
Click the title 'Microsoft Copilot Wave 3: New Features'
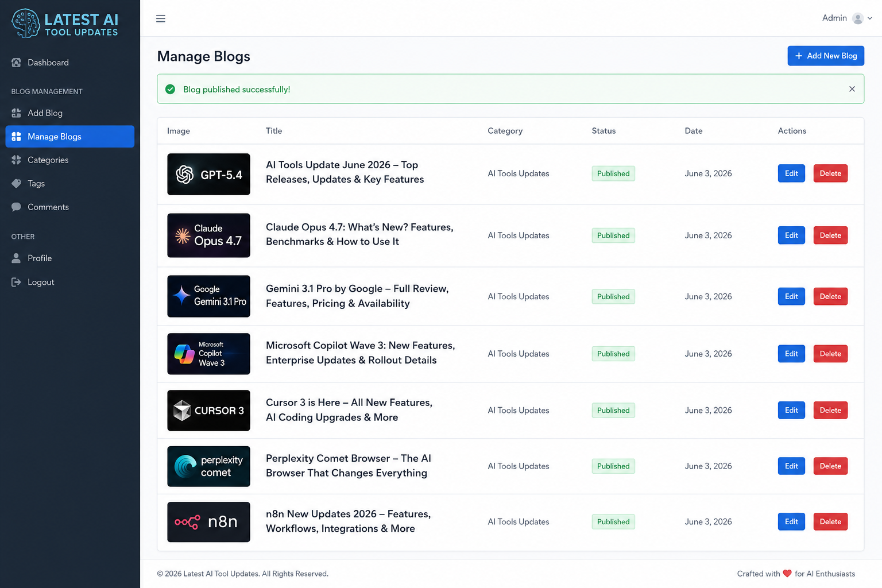point(360,353)
